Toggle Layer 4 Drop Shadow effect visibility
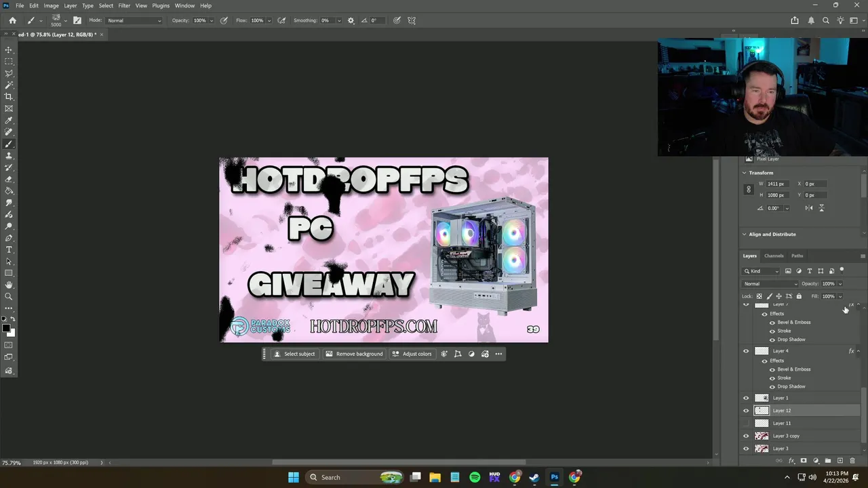868x488 pixels. point(772,386)
